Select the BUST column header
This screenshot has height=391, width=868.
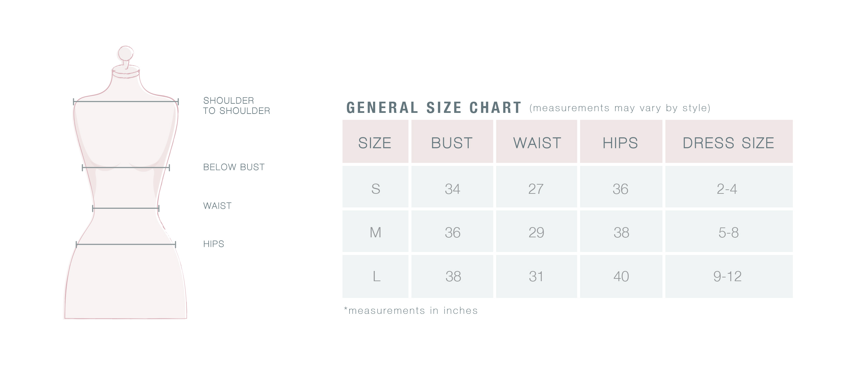[452, 142]
